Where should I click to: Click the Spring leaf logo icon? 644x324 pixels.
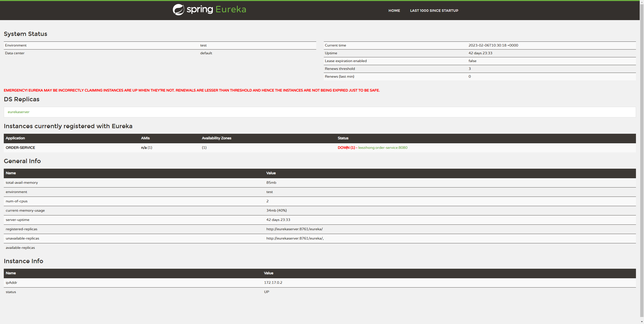coord(178,10)
